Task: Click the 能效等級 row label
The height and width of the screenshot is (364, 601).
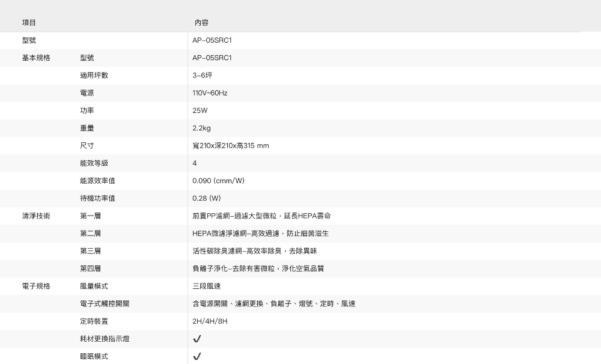Action: coord(94,163)
